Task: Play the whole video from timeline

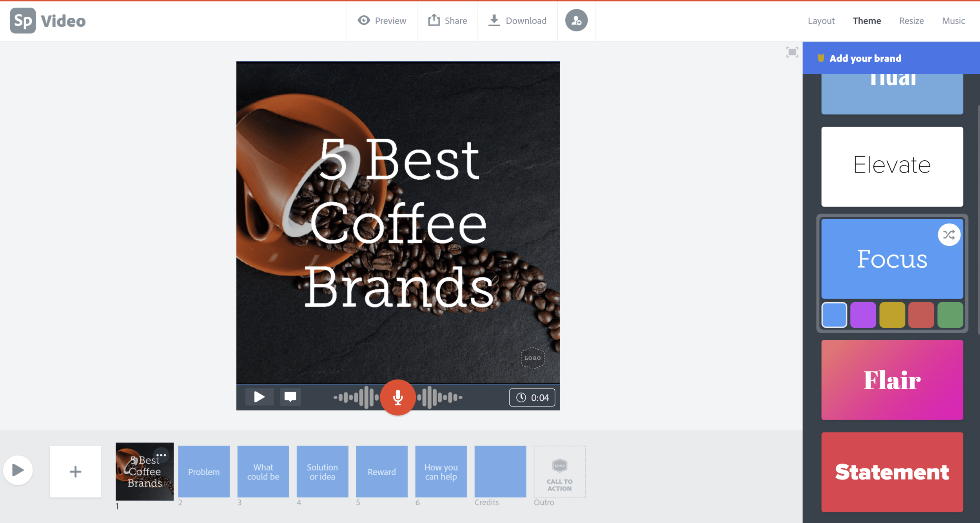Action: 18,470
